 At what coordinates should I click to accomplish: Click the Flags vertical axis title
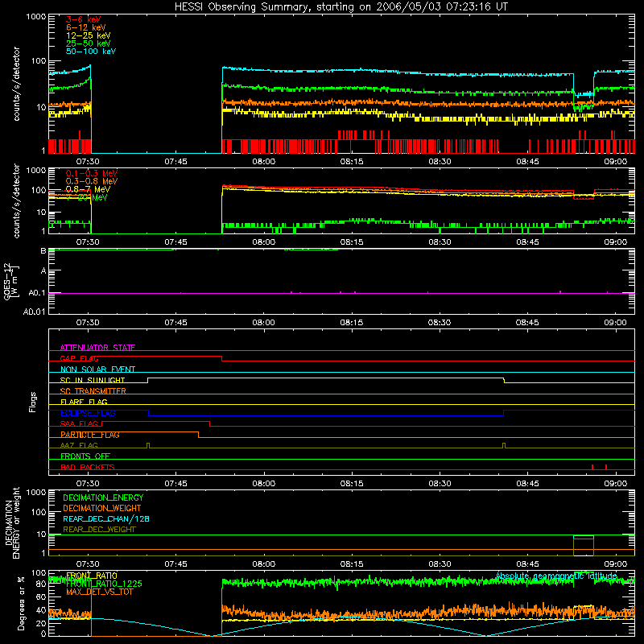point(32,402)
